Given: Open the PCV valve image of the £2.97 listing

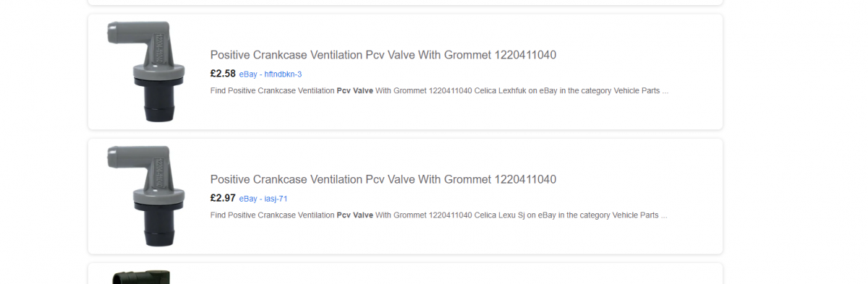Looking at the screenshot, I should coord(142,196).
